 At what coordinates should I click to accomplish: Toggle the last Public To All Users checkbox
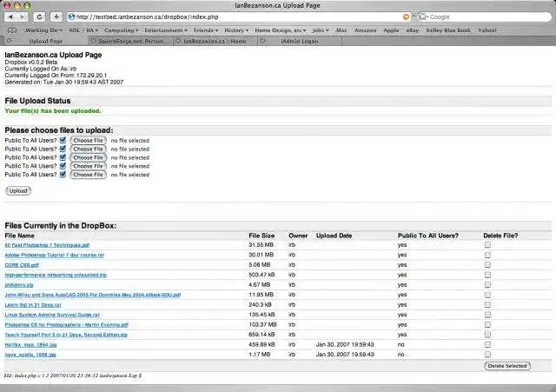(x=63, y=174)
